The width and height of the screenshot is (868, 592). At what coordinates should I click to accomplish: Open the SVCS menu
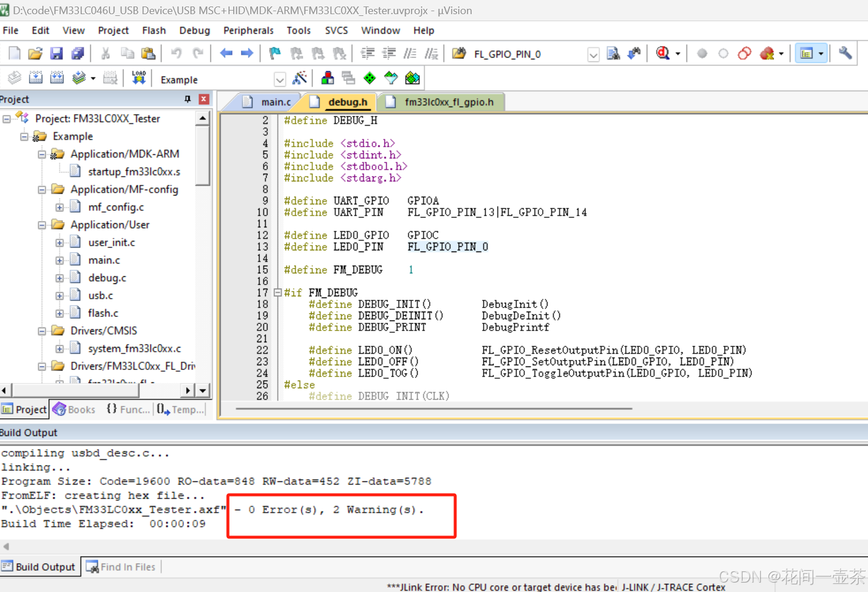(x=336, y=31)
